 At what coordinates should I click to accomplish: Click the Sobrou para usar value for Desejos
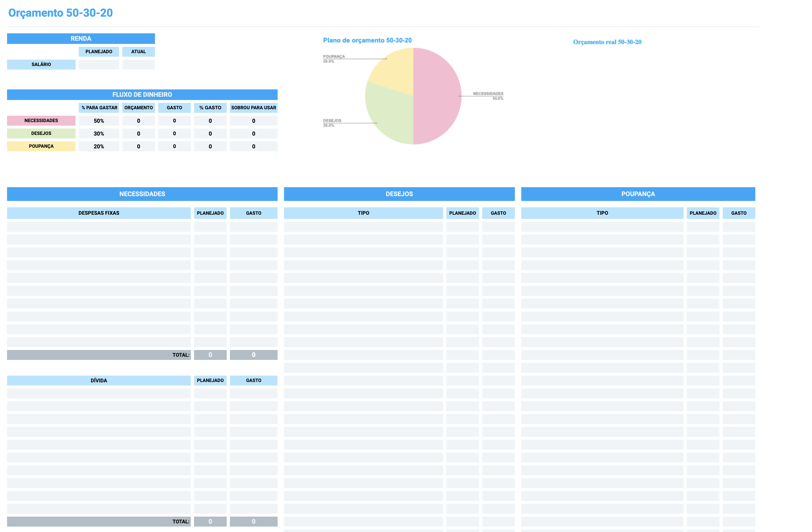(x=254, y=134)
